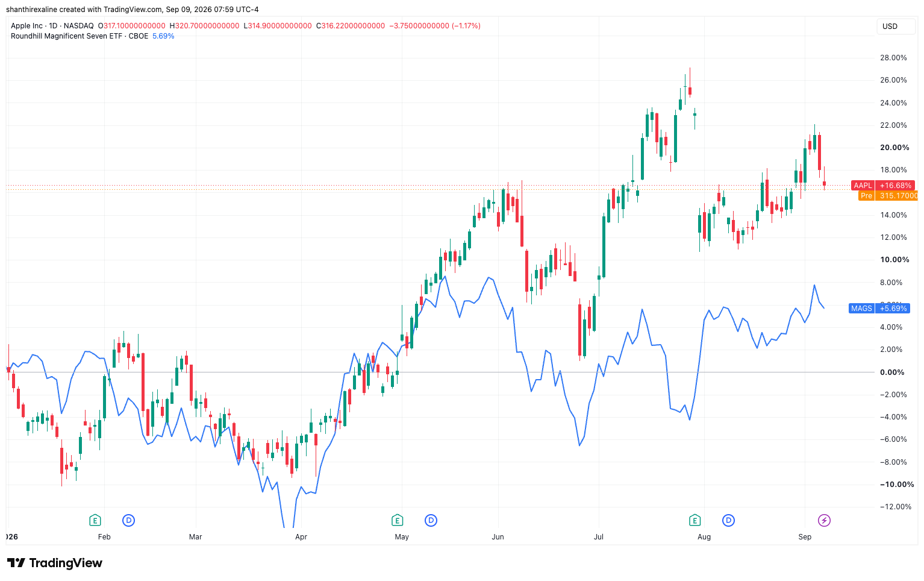Click the Apr label on the time axis
This screenshot has height=581, width=924.
point(301,537)
